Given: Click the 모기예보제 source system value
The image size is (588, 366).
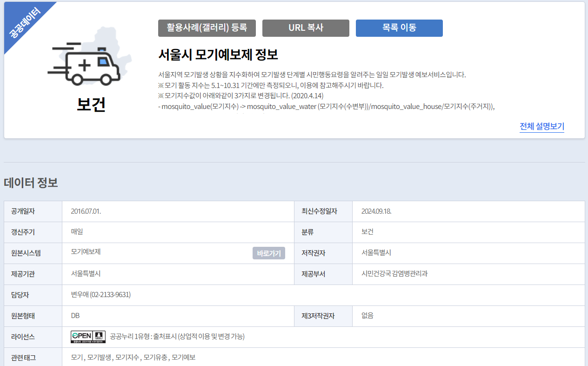Looking at the screenshot, I should (86, 251).
